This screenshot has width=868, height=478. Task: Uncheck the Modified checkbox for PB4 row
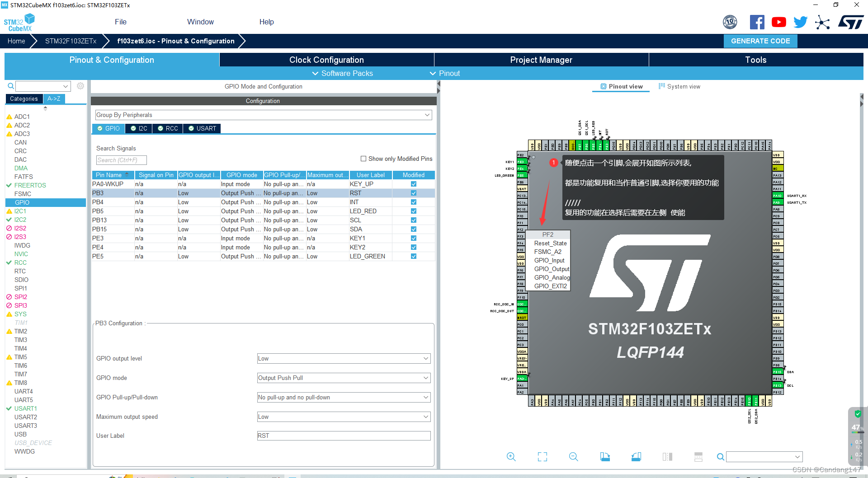[x=413, y=202]
